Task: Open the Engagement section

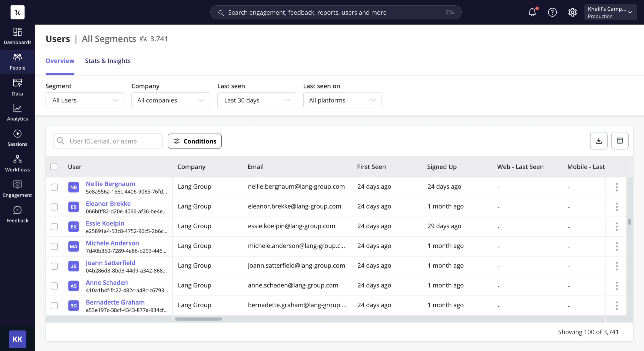Action: tap(18, 189)
